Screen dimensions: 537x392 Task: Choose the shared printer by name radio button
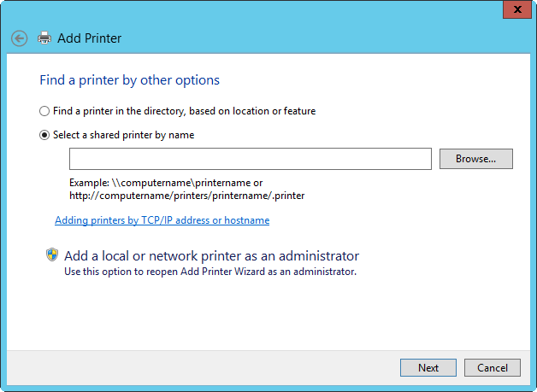(44, 135)
